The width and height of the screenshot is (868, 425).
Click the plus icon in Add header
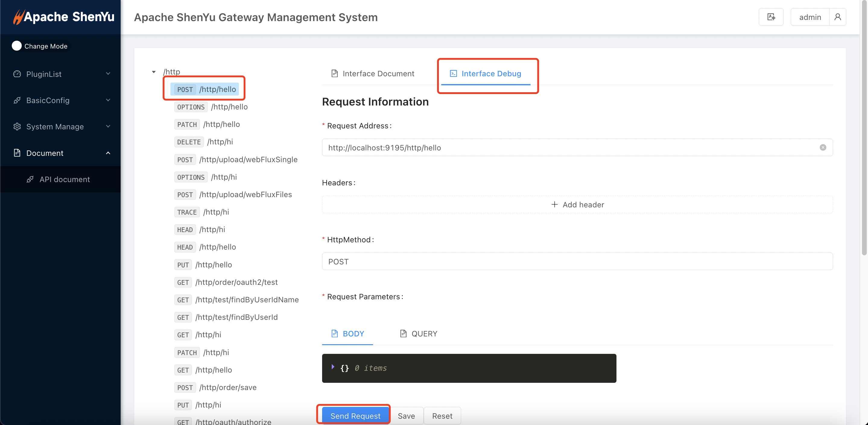[554, 204]
